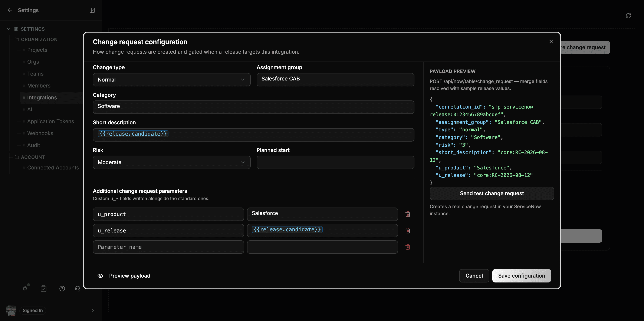
Task: Click the "type": "normal" payload line
Action: (x=460, y=130)
